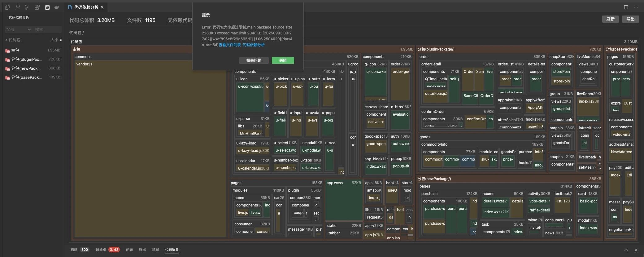Open the 查看文件列表 link
644x257 pixels.
[x=230, y=45]
